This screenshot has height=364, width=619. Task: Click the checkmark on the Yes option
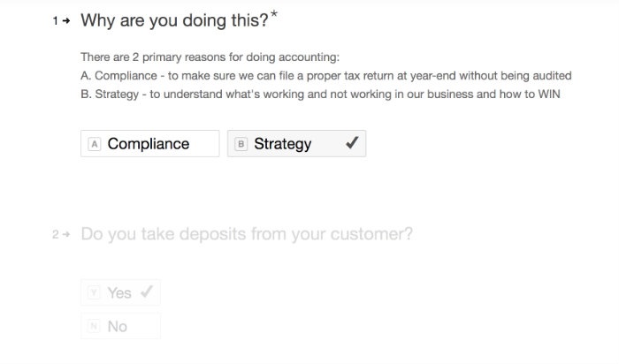click(x=147, y=292)
